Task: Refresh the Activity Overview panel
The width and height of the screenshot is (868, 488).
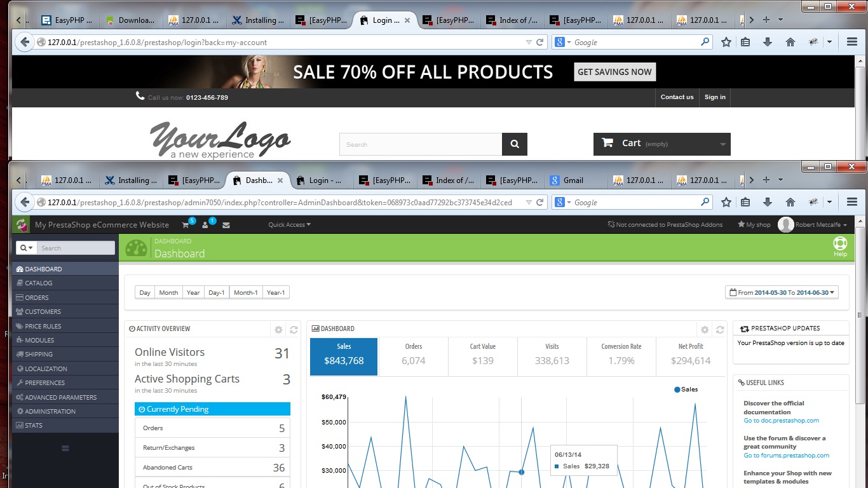Action: pos(294,330)
